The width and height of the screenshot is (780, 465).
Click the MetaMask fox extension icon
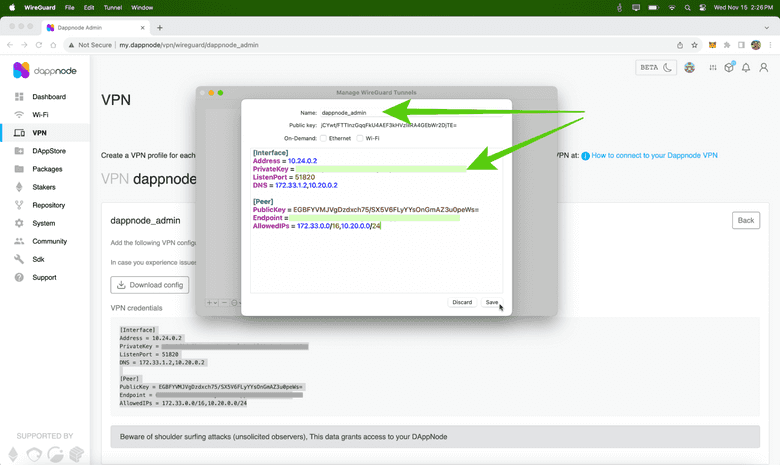pos(712,45)
